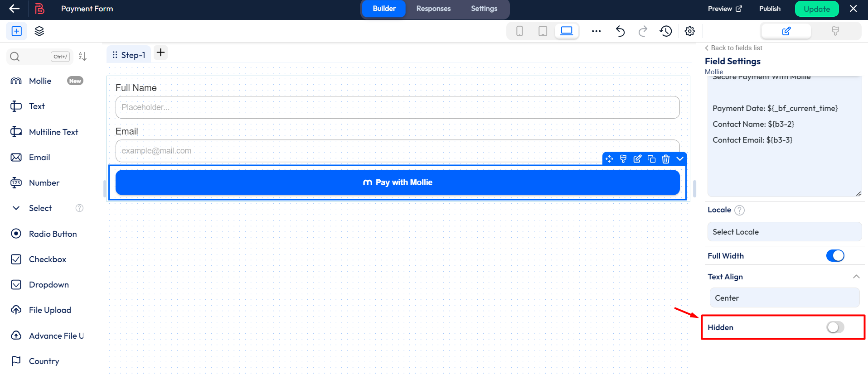Click the redo arrow icon

643,31
